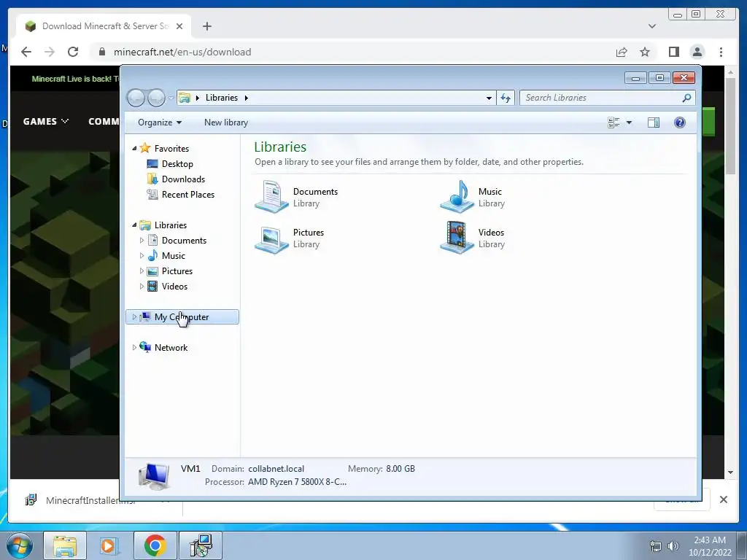Open the view options dropdown arrow
The image size is (747, 560).
pyautogui.click(x=629, y=122)
